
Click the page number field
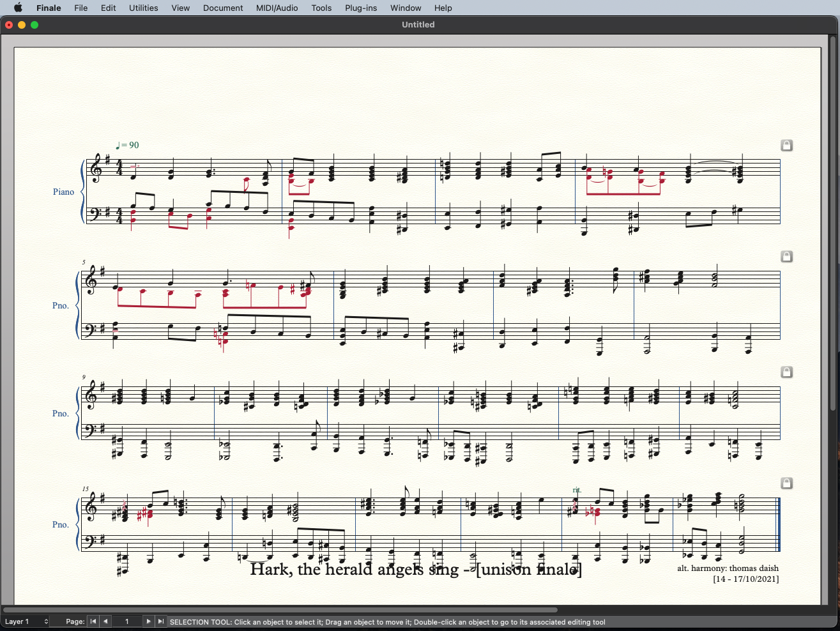point(127,621)
